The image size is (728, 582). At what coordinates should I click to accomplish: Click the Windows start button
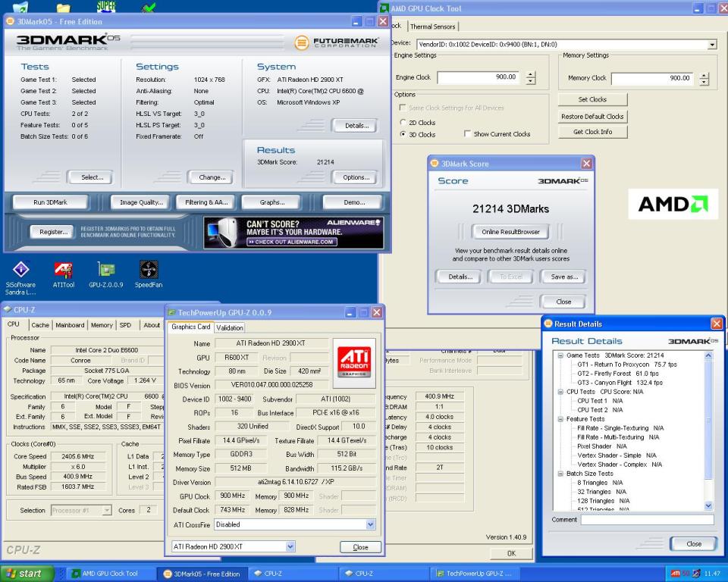(x=27, y=574)
